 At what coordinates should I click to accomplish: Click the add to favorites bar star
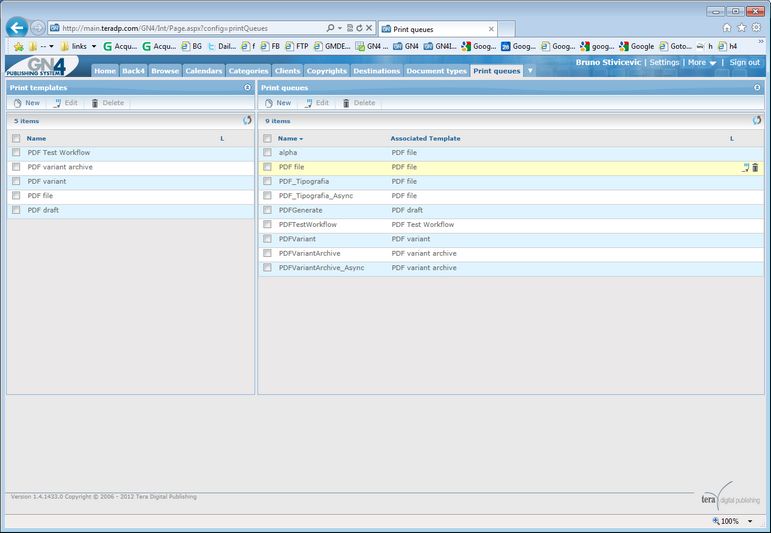[19, 46]
